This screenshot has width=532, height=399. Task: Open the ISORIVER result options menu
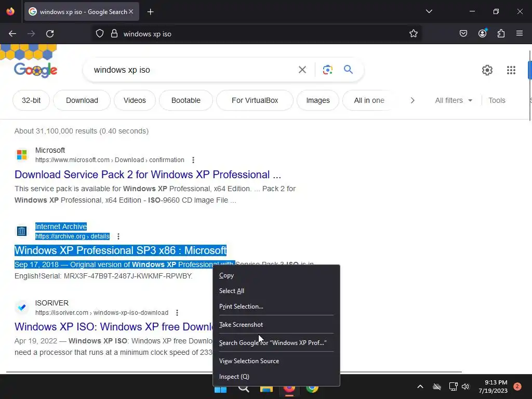click(x=177, y=312)
